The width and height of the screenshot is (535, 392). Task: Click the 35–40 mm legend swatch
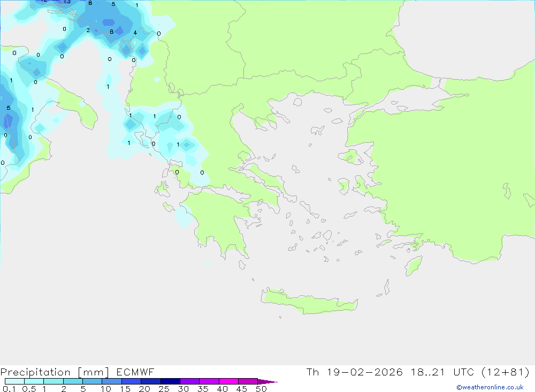[209, 381]
